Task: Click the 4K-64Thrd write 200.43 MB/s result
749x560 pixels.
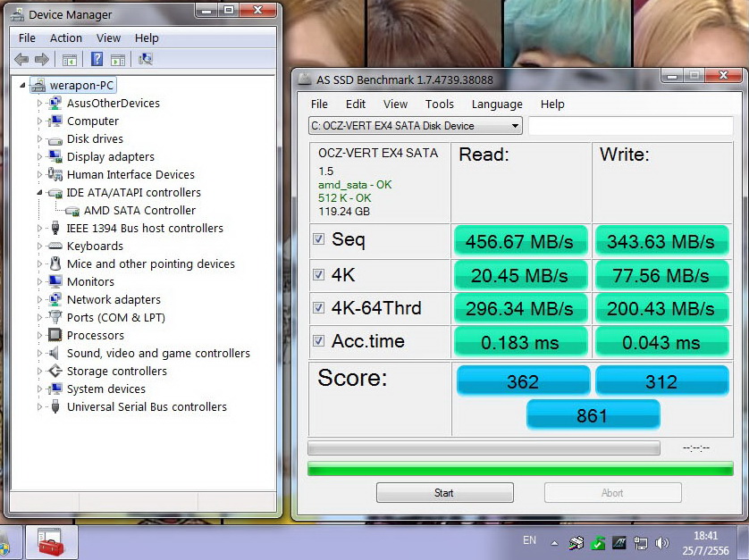Action: point(661,308)
